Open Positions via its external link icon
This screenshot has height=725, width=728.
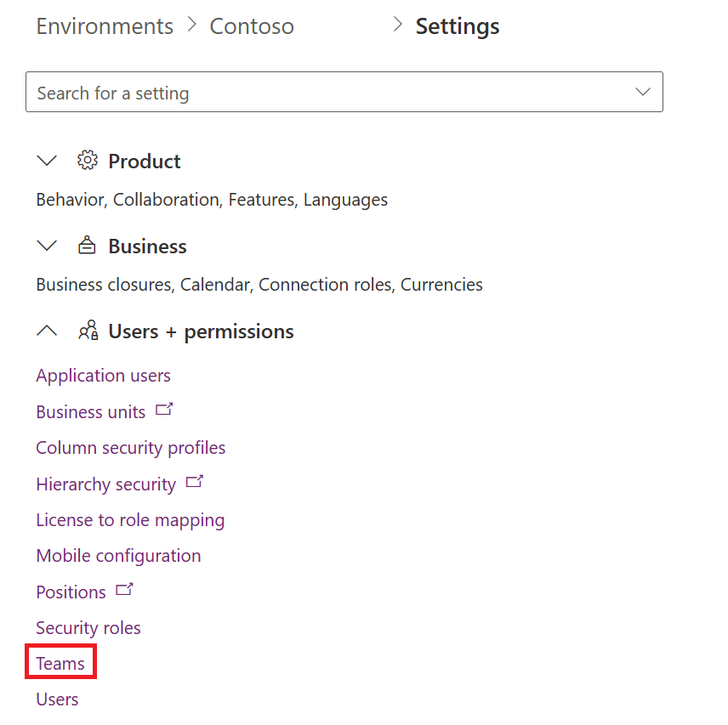(x=122, y=588)
